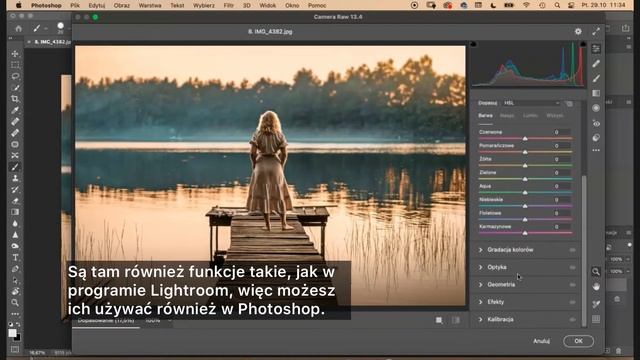The height and width of the screenshot is (360, 640).
Task: Select the Rectangular Marquee tool
Action: (x=15, y=65)
